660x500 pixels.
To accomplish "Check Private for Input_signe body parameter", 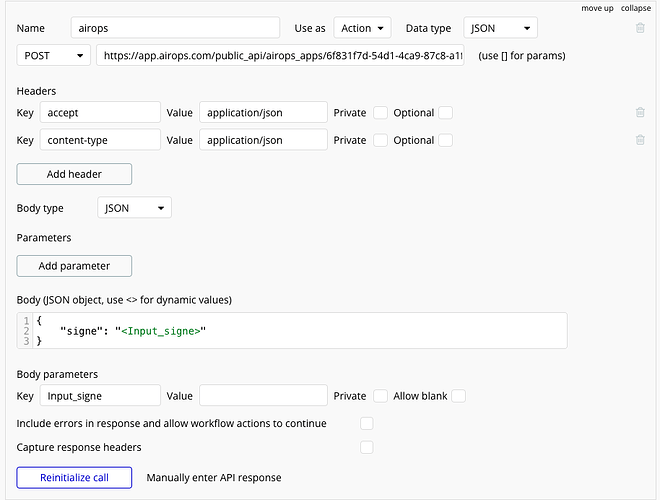I will (380, 396).
